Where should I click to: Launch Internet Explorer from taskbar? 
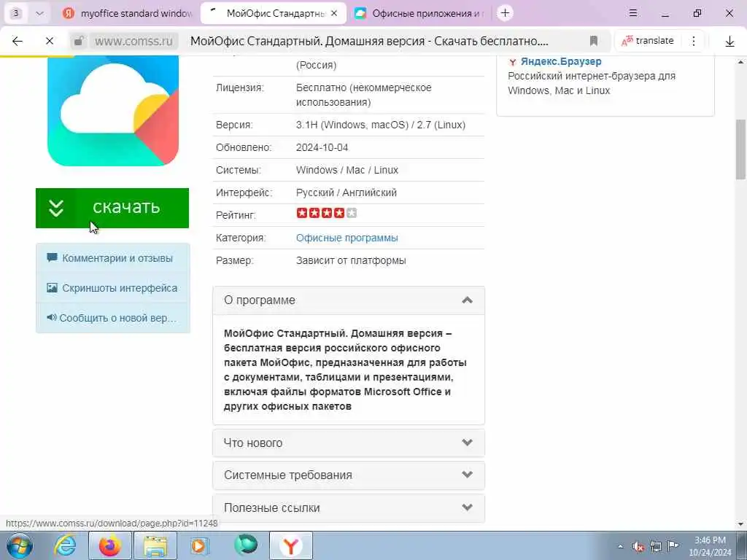[x=64, y=545]
